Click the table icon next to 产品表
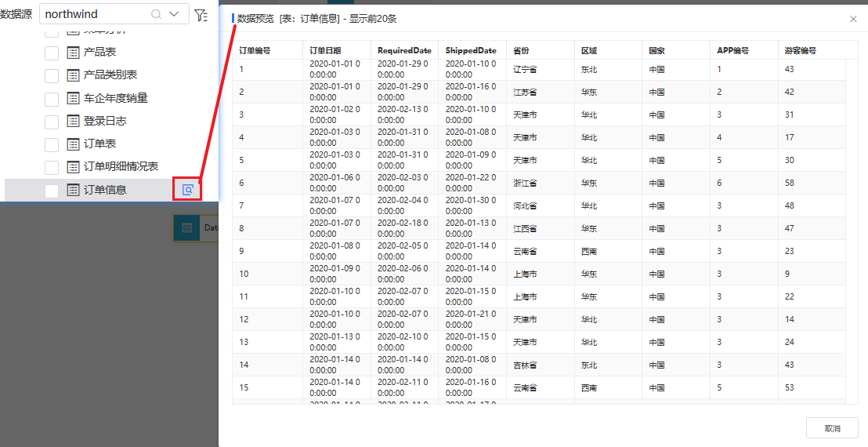The image size is (868, 447). click(x=73, y=52)
